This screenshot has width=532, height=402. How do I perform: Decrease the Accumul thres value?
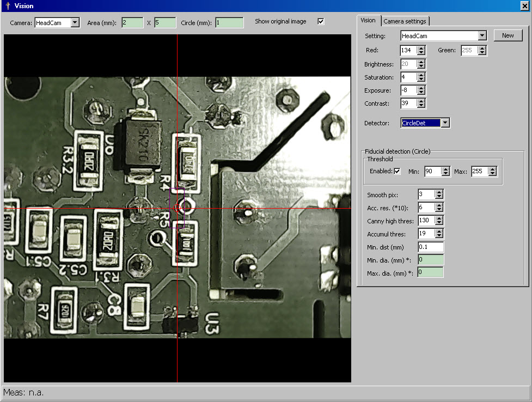439,236
